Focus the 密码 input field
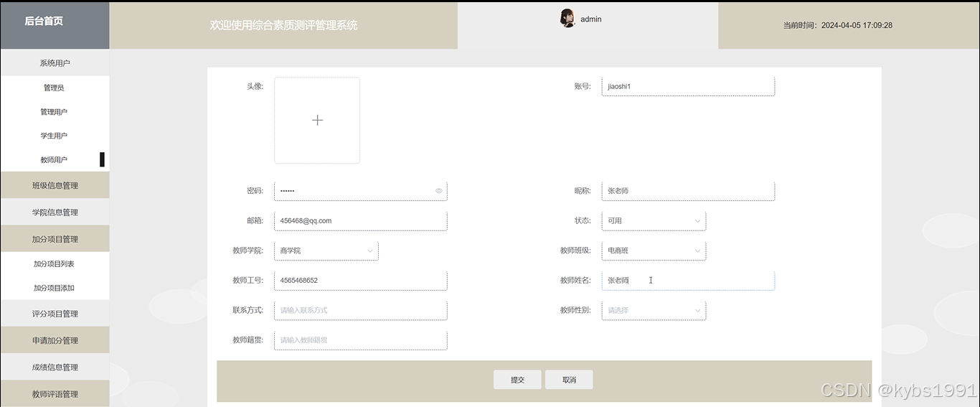 [360, 191]
